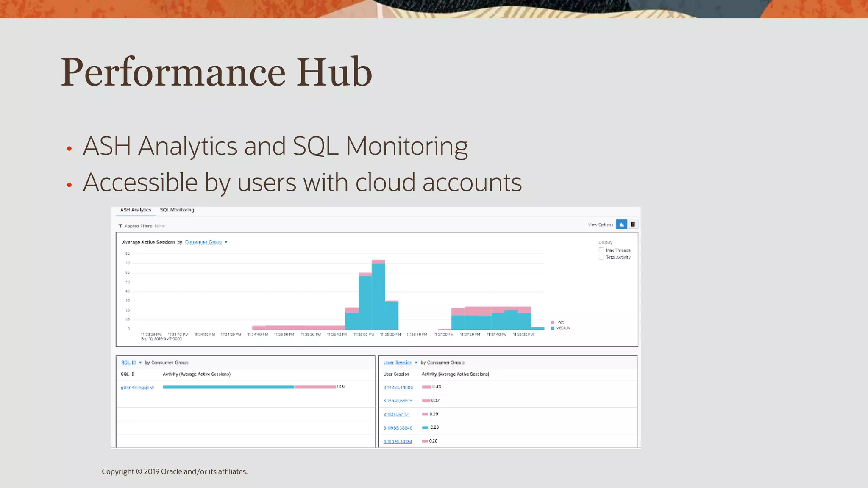Screen dimensions: 868x488
Task: Select the blue bar chart view icon
Action: 621,225
